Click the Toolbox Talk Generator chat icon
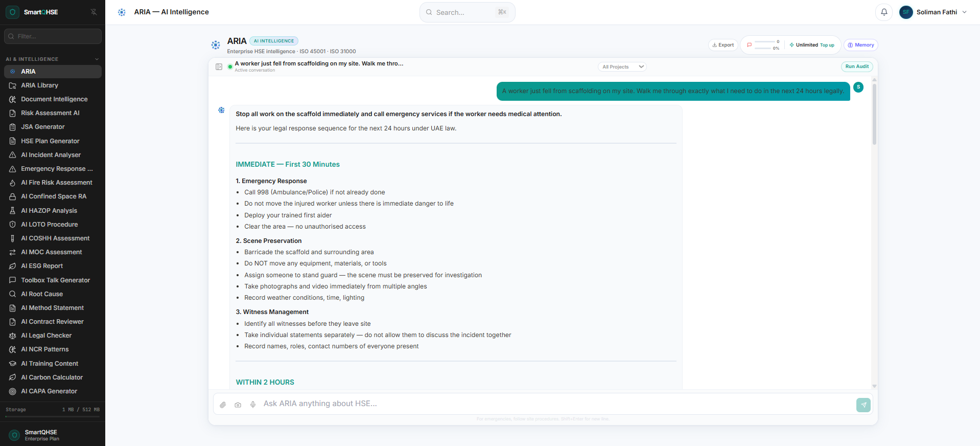 pos(12,280)
